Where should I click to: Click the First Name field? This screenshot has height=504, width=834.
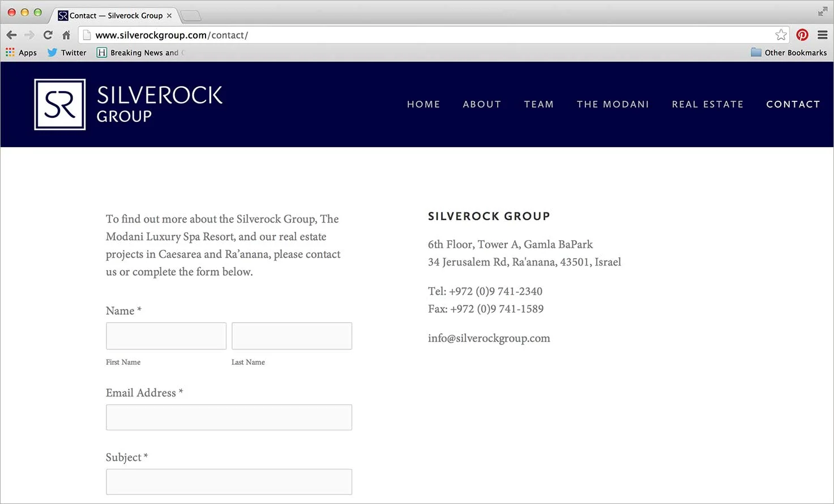[x=166, y=336]
